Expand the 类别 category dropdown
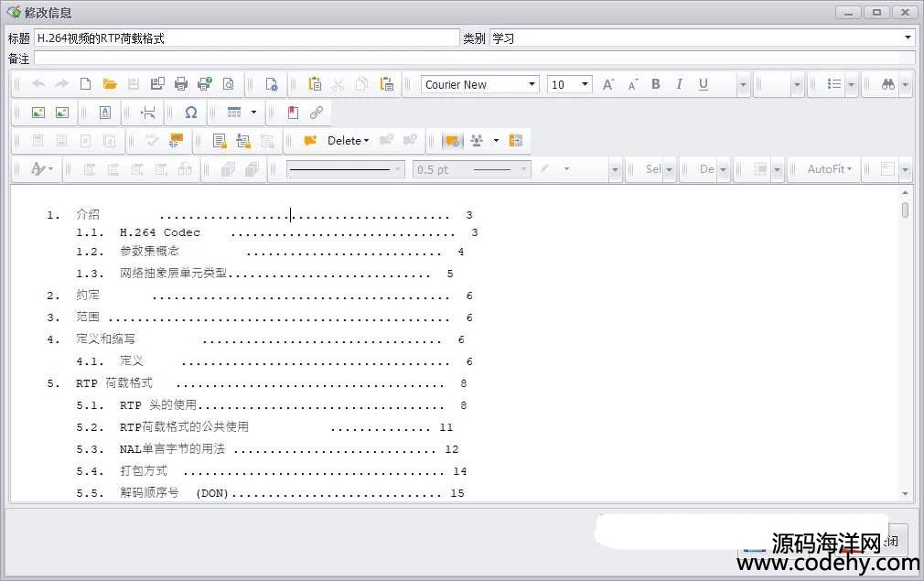This screenshot has width=924, height=581. click(x=908, y=38)
